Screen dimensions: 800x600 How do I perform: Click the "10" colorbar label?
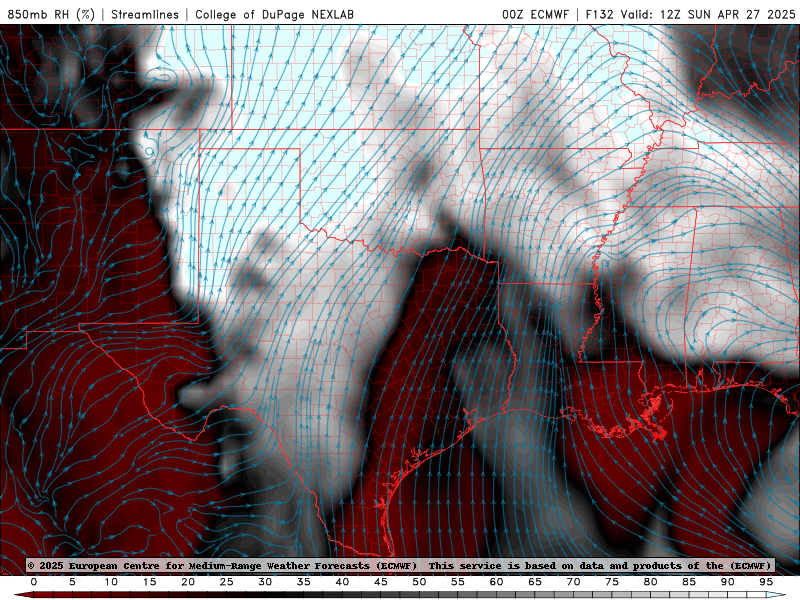coord(111,582)
